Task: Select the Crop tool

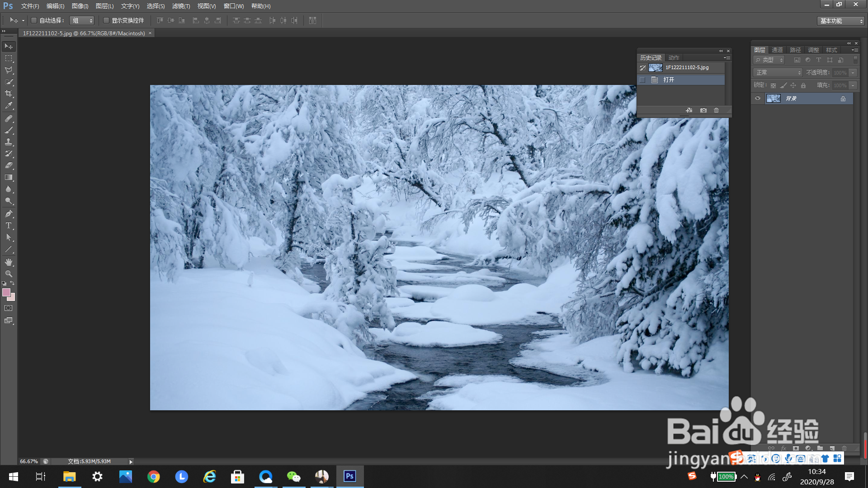Action: pyautogui.click(x=9, y=94)
